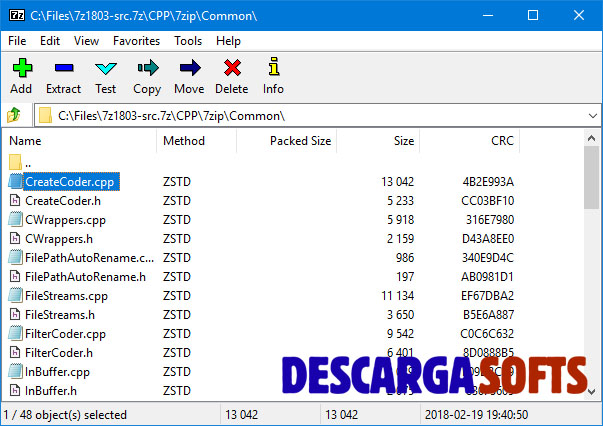This screenshot has width=603, height=426.
Task: Click status bar '1 / 48 object(s) selected'
Action: pos(65,415)
